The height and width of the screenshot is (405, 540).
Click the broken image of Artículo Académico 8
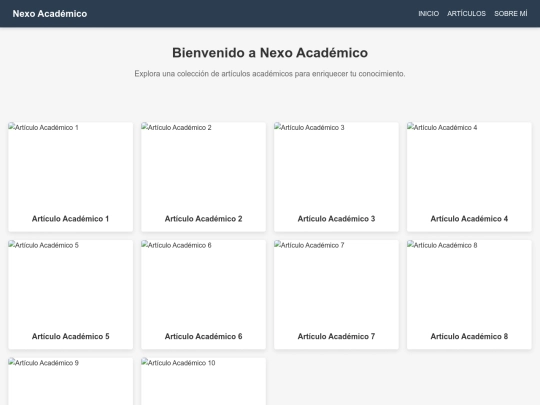pyautogui.click(x=469, y=282)
